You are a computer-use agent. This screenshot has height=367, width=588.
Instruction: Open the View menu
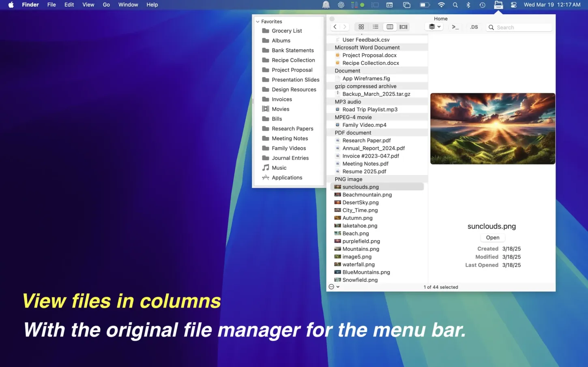click(x=88, y=5)
